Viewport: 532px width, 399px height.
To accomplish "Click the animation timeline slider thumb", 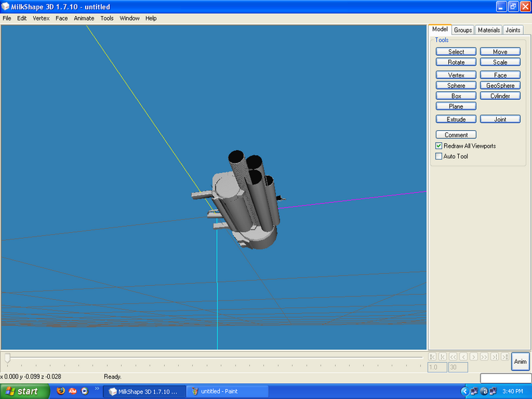I will 7,358.
